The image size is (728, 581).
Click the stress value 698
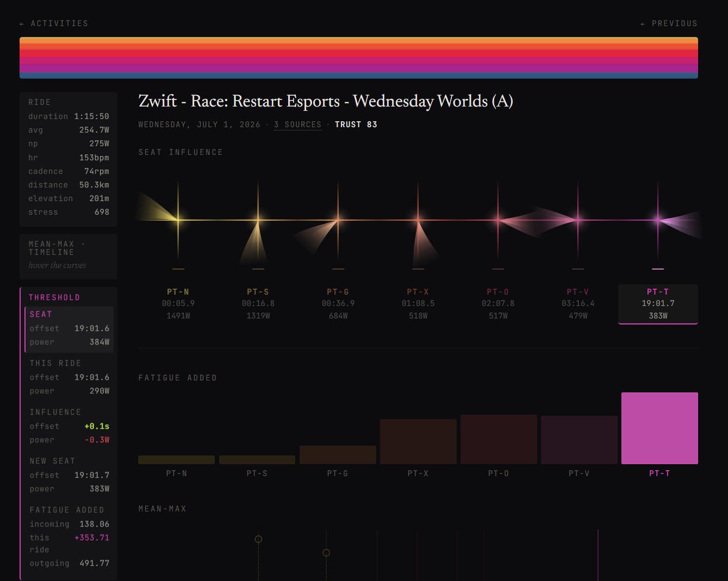(102, 212)
